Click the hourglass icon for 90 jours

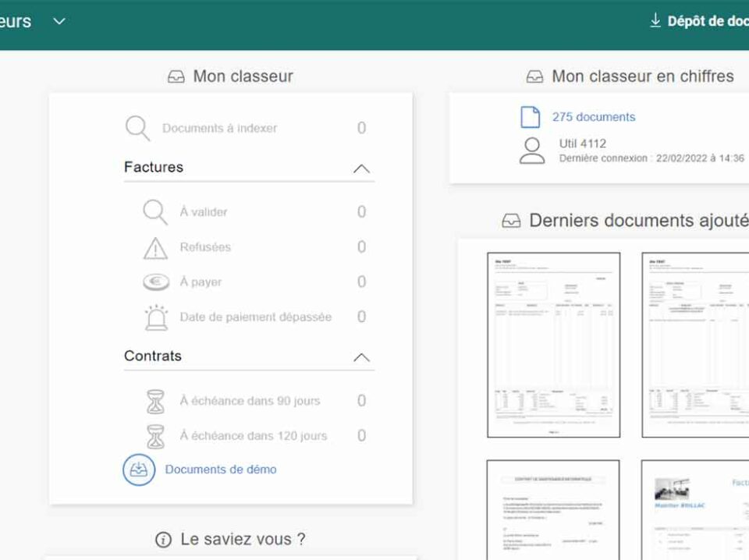click(155, 401)
